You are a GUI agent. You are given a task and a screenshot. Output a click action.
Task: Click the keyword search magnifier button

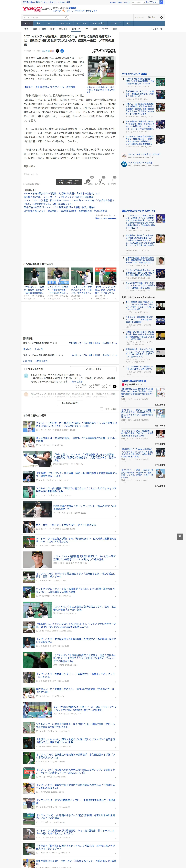(x=67, y=18)
